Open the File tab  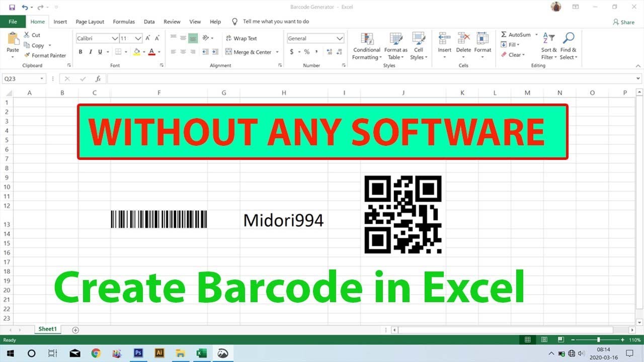13,22
